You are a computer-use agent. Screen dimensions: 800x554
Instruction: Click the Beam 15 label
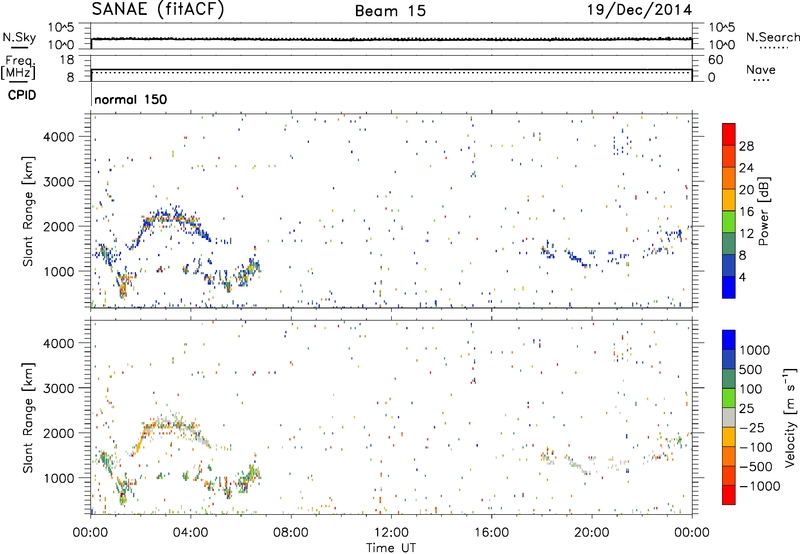pos(390,11)
